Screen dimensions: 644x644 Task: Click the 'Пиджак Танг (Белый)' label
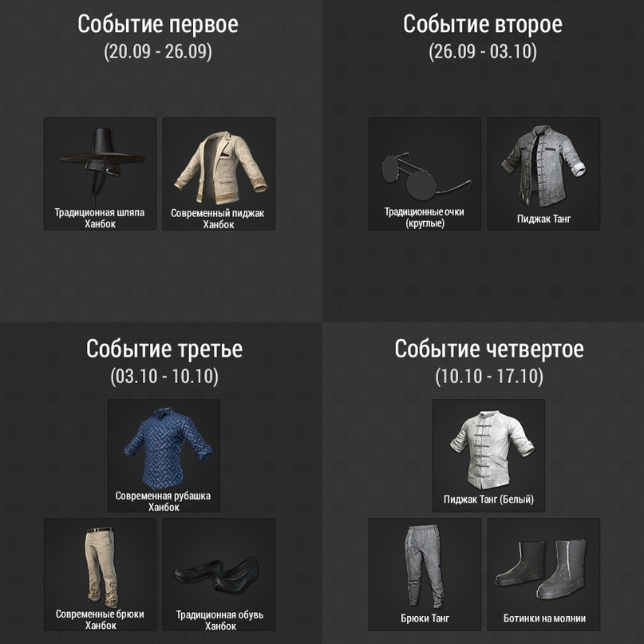[488, 500]
